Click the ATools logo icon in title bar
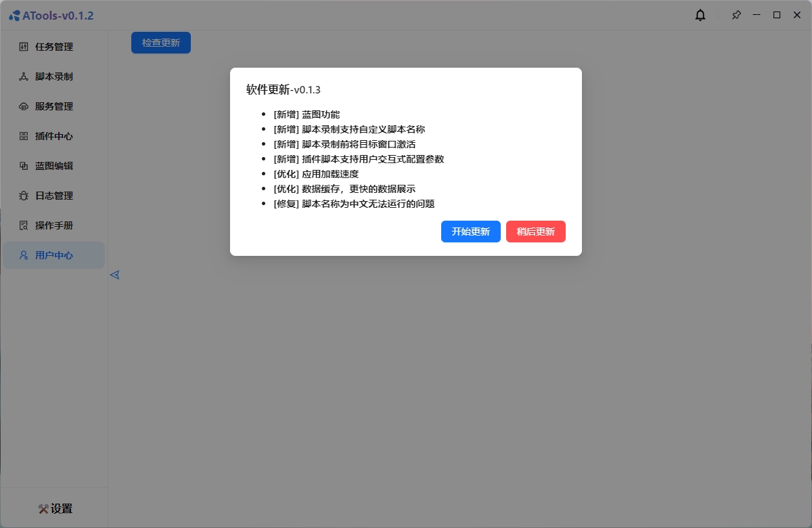 [14, 16]
